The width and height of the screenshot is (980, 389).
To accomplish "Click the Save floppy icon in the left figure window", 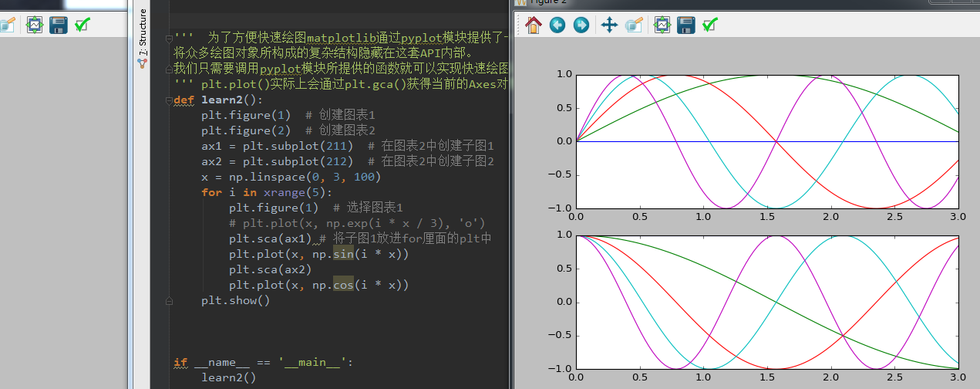I will 59,25.
